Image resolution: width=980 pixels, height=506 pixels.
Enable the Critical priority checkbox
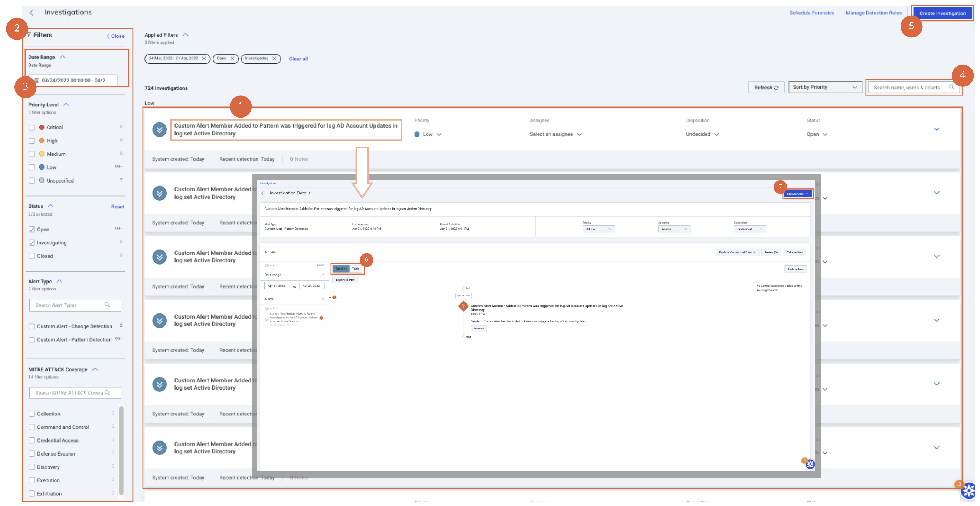coord(32,128)
